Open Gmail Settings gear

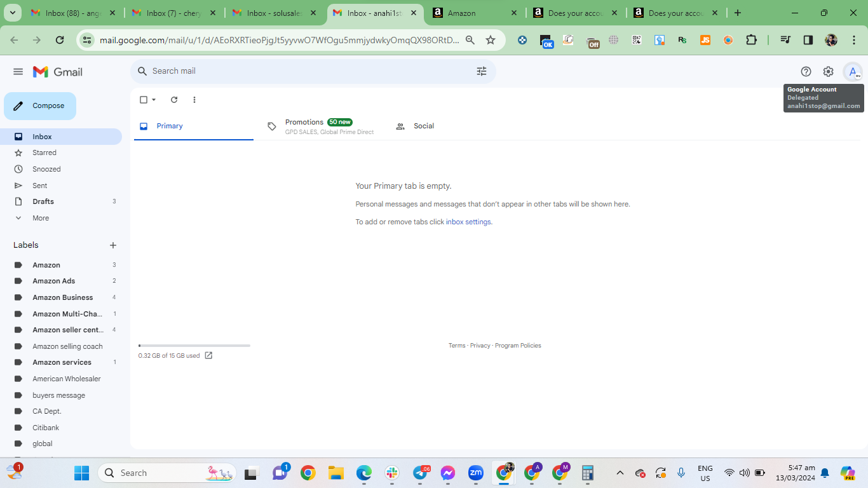(x=828, y=72)
